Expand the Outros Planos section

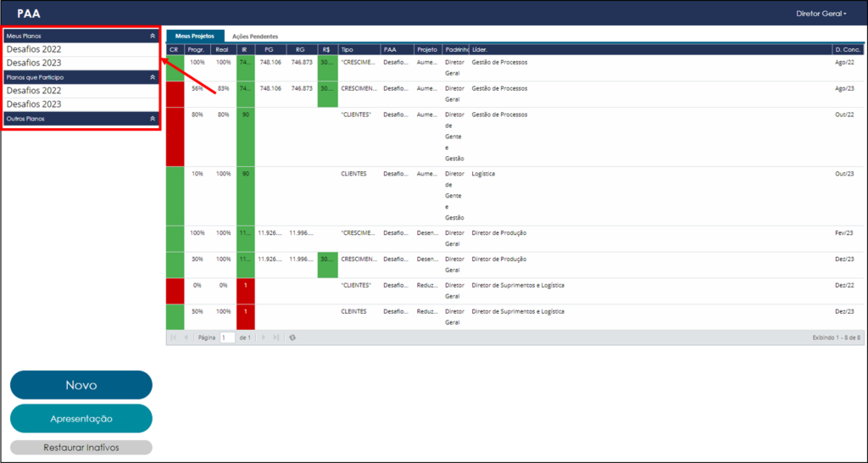(x=153, y=119)
